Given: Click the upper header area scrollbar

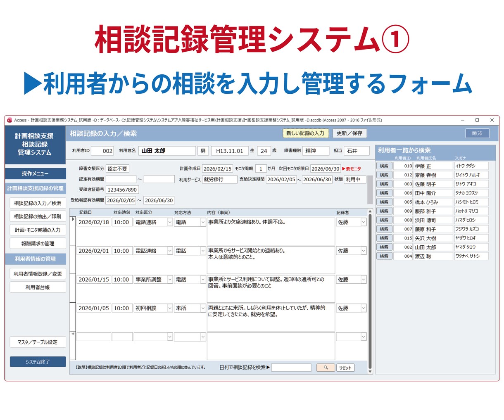Looking at the screenshot, I should tap(370, 190).
